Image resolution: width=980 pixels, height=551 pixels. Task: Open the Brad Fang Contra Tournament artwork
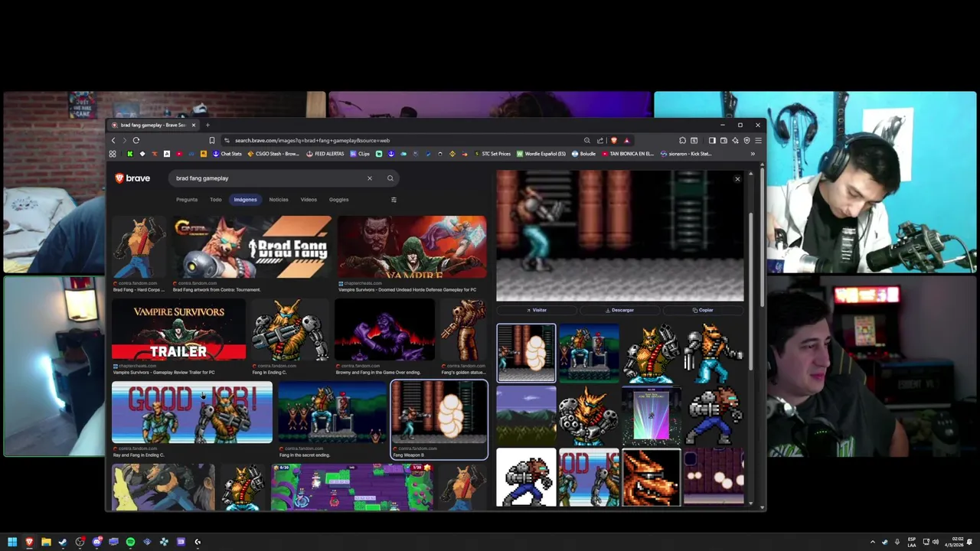(252, 247)
